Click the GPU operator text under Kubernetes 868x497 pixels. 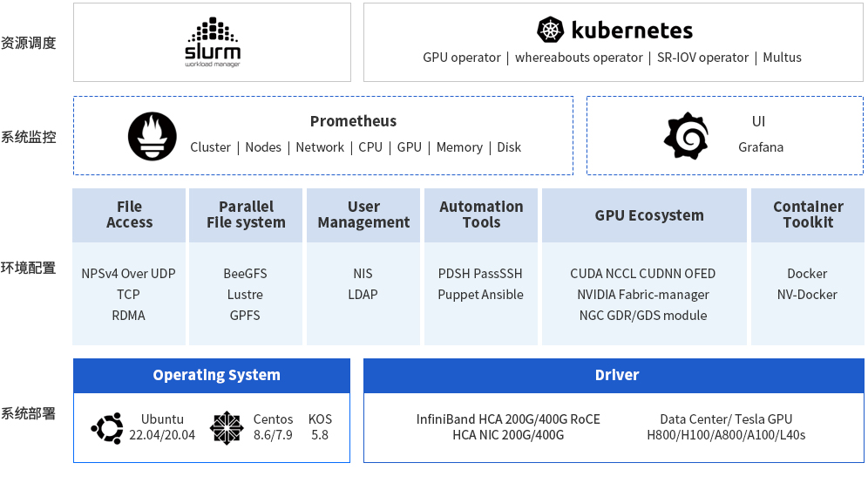461,58
